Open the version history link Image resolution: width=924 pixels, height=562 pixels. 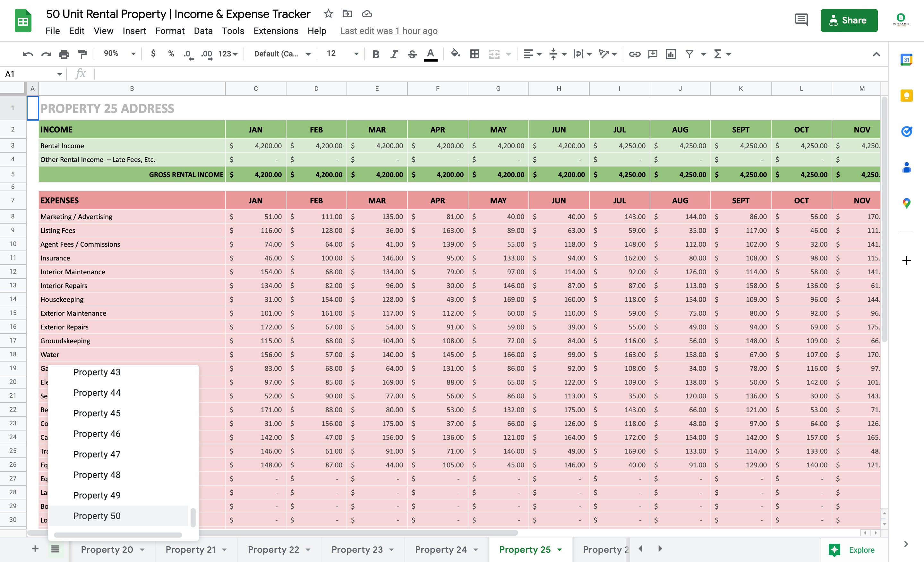[x=389, y=31]
